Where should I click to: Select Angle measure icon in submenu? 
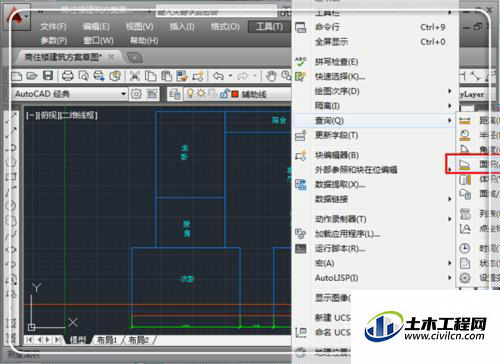[x=465, y=150]
